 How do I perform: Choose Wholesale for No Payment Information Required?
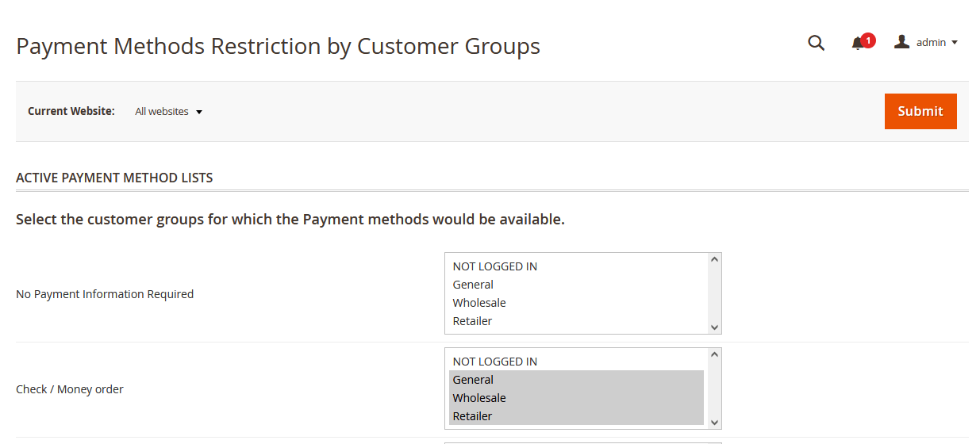coord(479,303)
